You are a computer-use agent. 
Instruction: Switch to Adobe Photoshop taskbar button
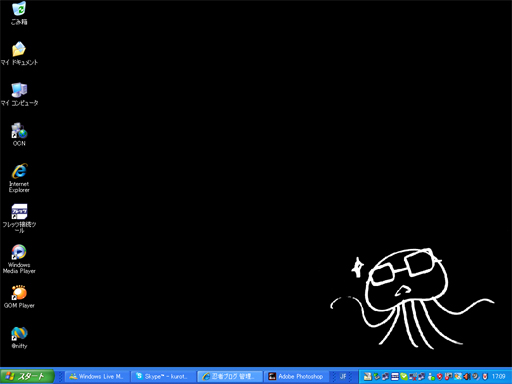tap(297, 376)
